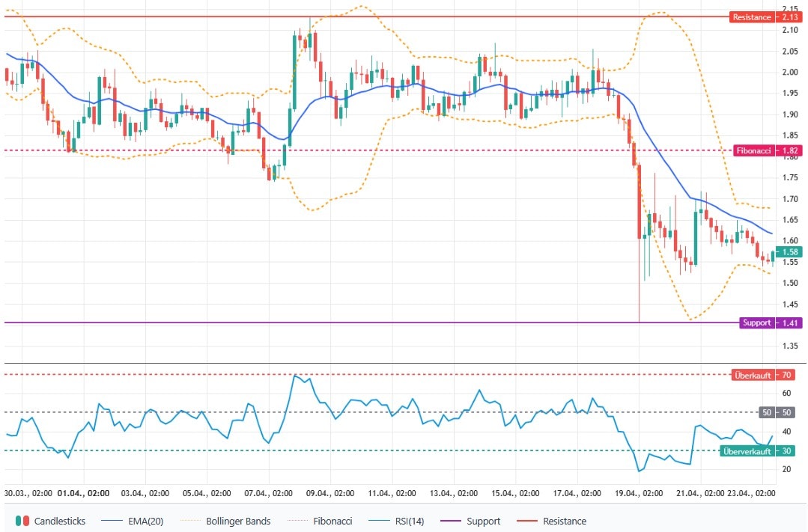808x532 pixels.
Task: Click the 19.04., 02:00 date label
Action: point(638,494)
